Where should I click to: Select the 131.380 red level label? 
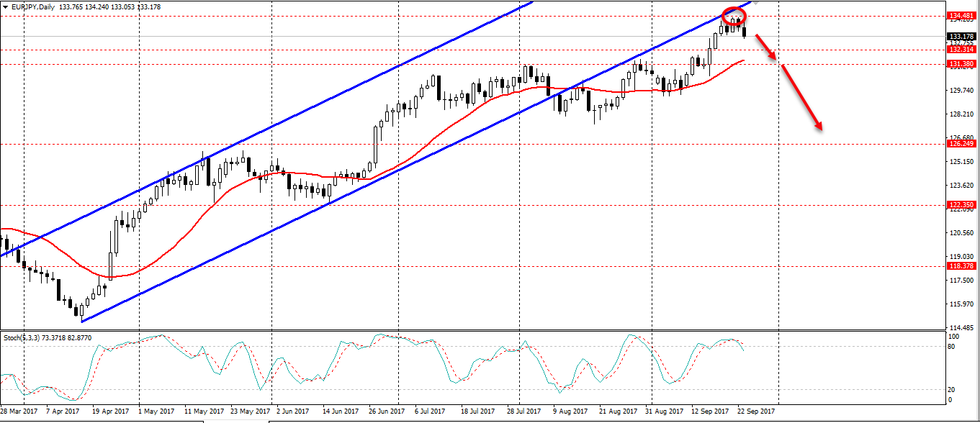[x=962, y=64]
